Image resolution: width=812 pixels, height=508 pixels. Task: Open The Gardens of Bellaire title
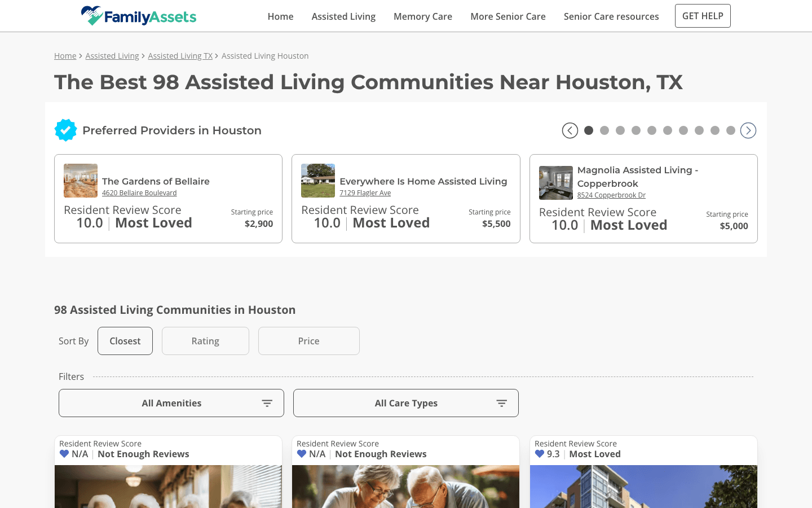[x=156, y=181]
